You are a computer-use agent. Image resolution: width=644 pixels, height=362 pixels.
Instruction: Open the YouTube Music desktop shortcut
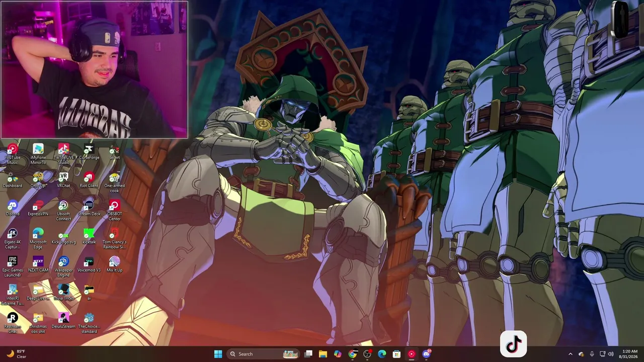coord(13,154)
